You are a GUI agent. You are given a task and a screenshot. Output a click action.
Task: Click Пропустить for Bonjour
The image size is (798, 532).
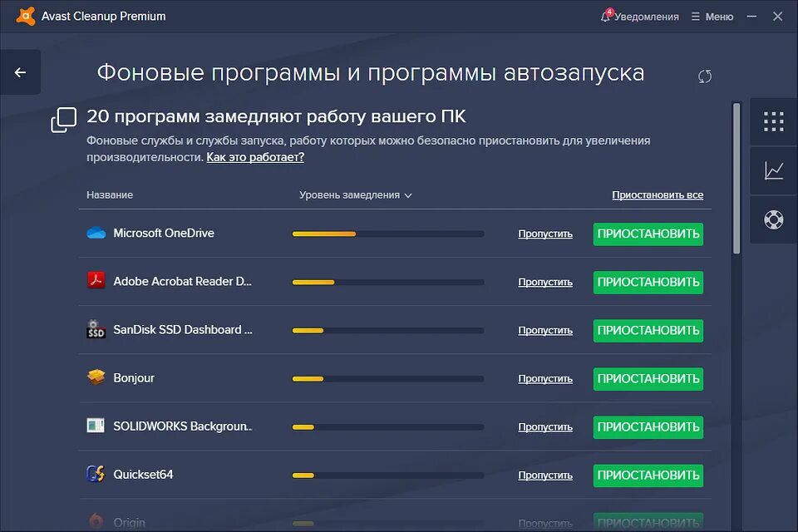(545, 379)
